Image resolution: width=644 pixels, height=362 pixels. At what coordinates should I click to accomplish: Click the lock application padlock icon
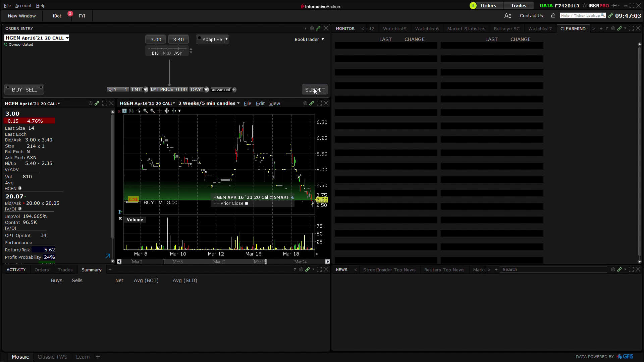click(x=553, y=16)
